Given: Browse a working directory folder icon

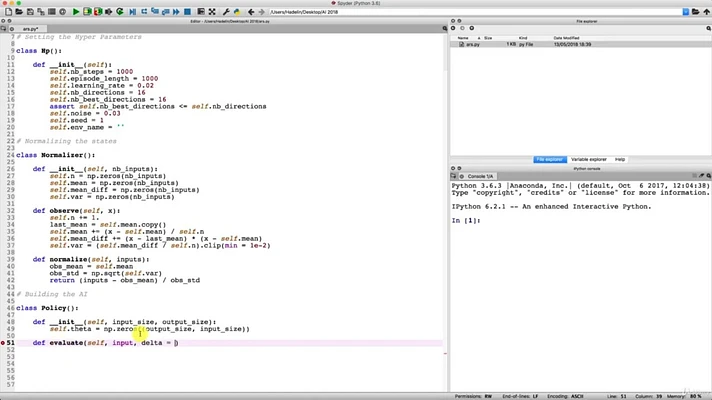Looking at the screenshot, I should [696, 12].
